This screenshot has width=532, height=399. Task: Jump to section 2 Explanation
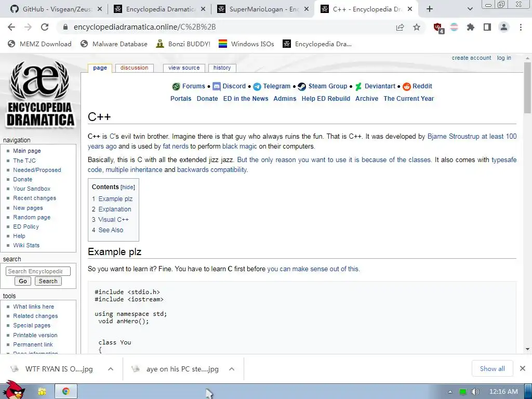[112, 209]
